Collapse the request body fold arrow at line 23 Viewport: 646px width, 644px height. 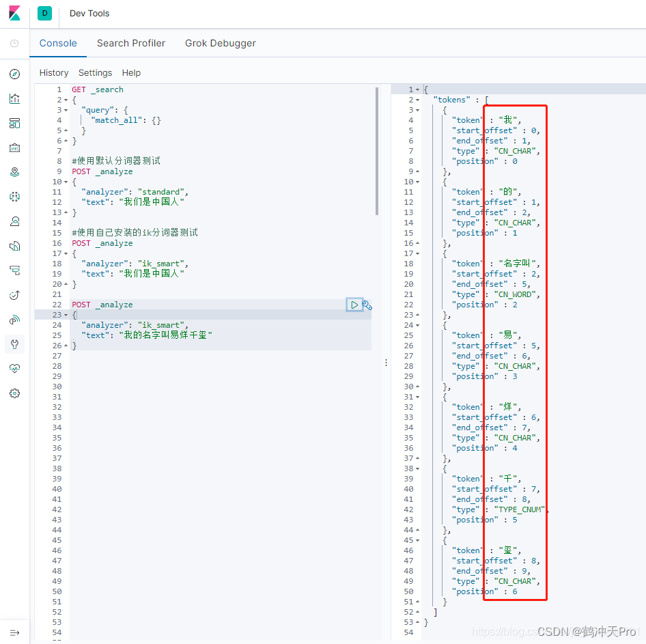pos(66,315)
